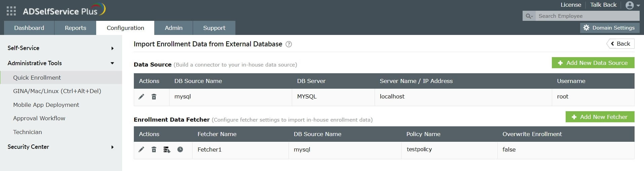The width and height of the screenshot is (644, 171).
Task: Delete the mysql data source
Action: click(154, 97)
